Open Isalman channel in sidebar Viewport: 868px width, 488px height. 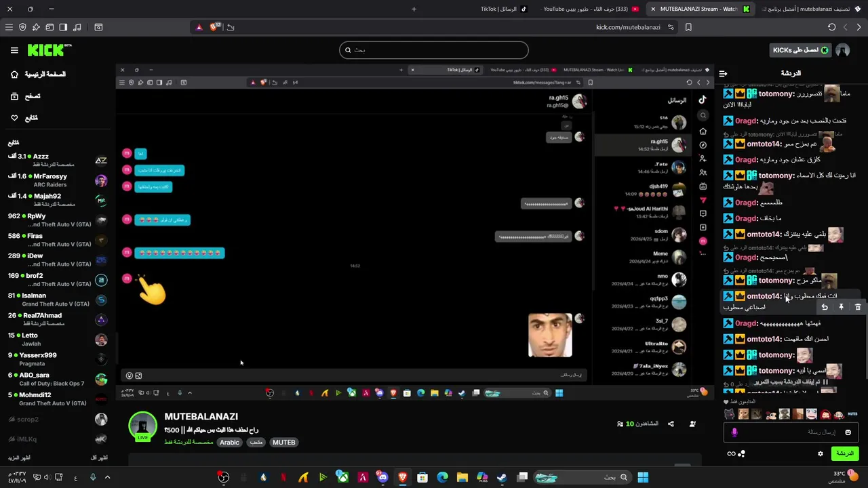coord(58,299)
